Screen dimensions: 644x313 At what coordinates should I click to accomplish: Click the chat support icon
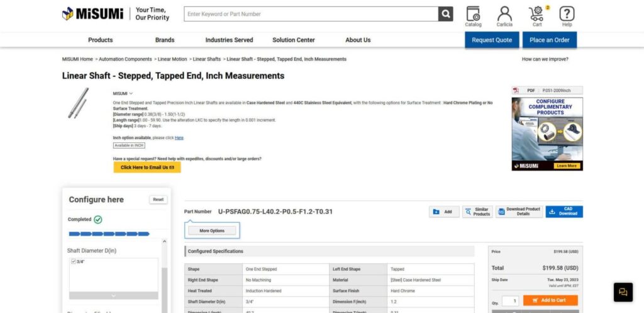pyautogui.click(x=623, y=292)
